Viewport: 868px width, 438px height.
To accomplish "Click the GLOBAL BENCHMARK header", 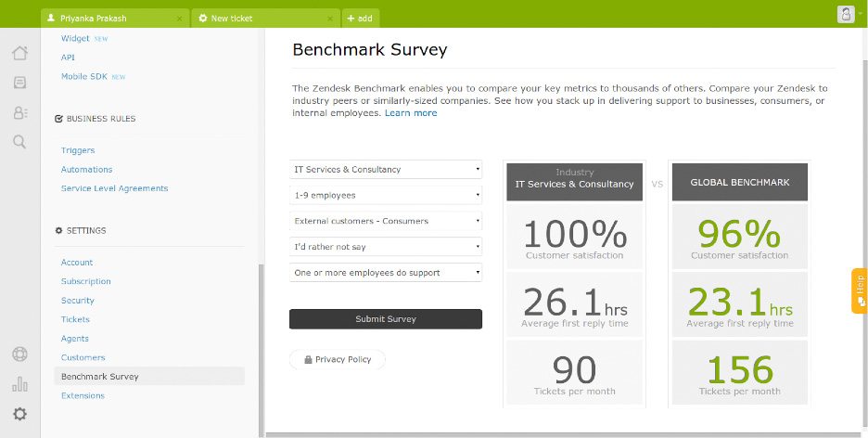I will pyautogui.click(x=740, y=182).
